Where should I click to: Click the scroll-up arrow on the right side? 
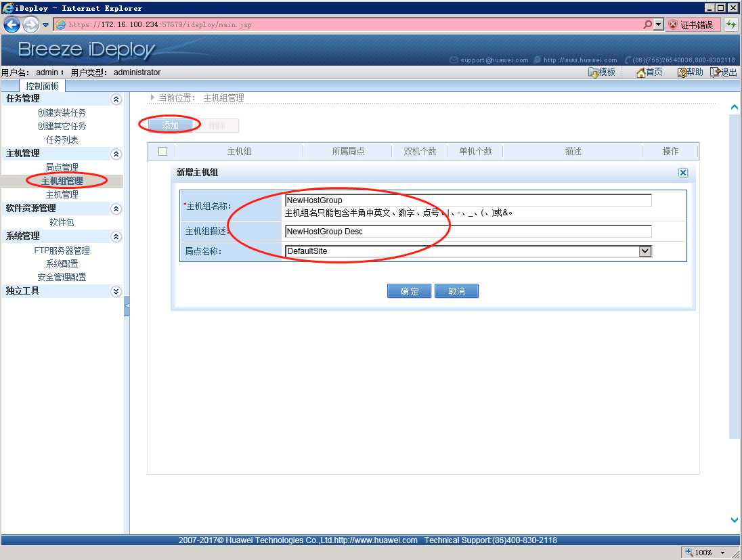tap(735, 108)
